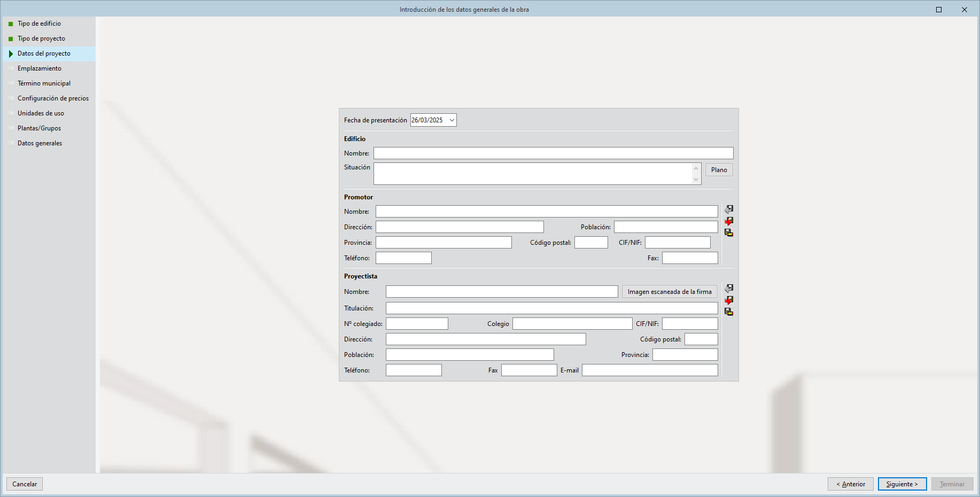Go back with the Anterior button

point(851,484)
